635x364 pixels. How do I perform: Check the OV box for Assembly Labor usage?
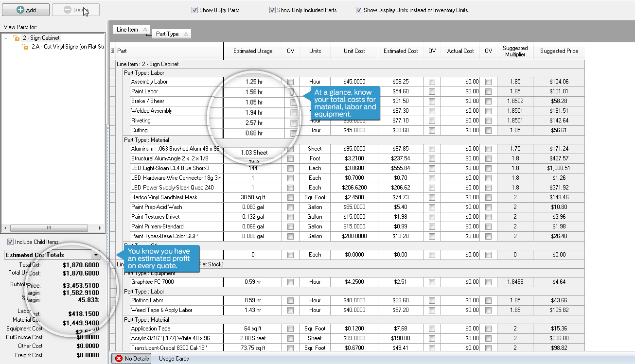click(x=290, y=82)
